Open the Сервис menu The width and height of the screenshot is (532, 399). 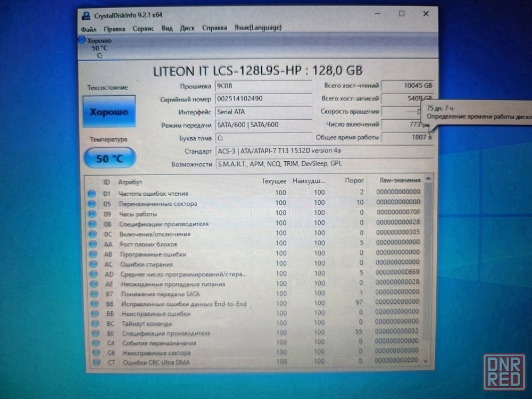point(143,29)
